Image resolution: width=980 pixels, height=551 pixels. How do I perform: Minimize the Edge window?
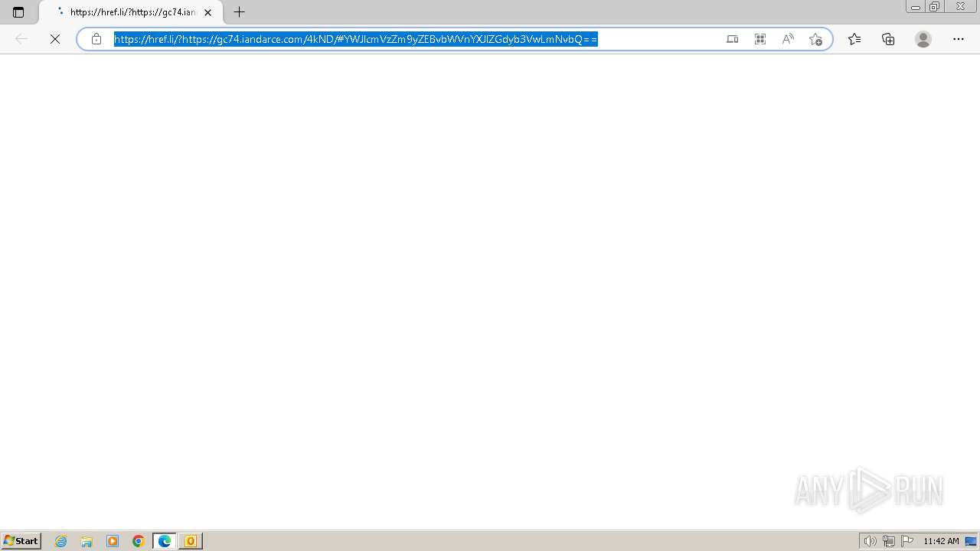click(x=916, y=7)
